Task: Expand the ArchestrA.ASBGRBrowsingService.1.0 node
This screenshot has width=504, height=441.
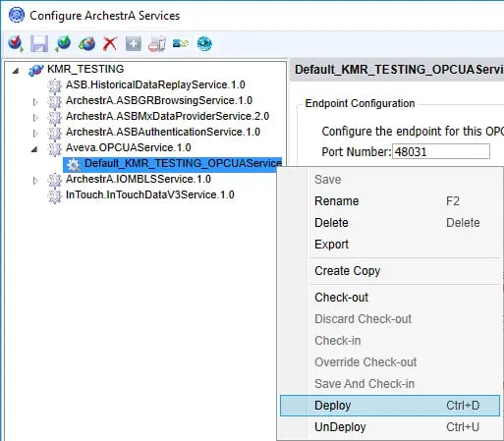Action: [x=35, y=102]
